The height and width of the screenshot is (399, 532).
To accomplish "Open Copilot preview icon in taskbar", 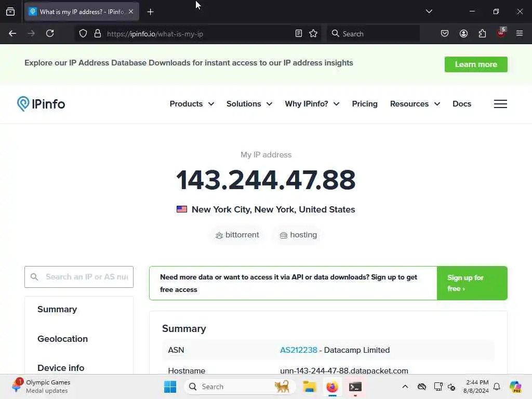I will [x=515, y=387].
